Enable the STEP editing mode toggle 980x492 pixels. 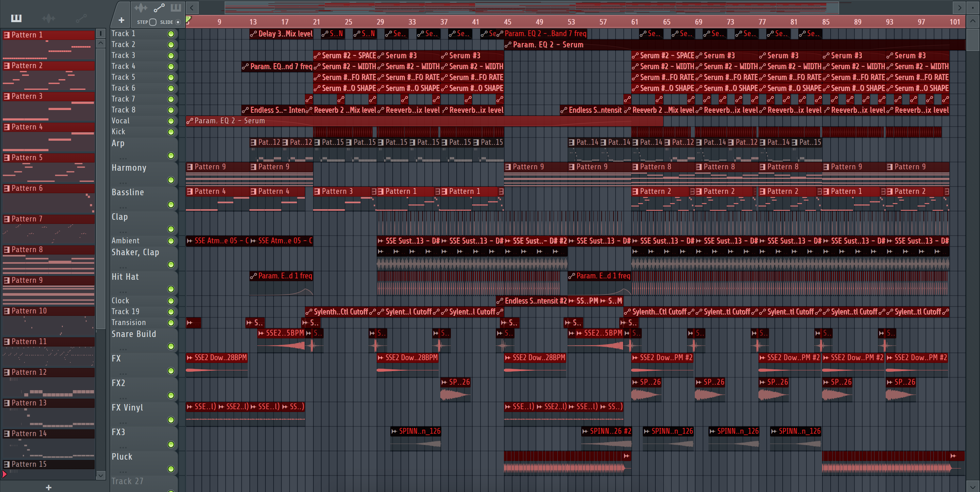pyautogui.click(x=152, y=22)
